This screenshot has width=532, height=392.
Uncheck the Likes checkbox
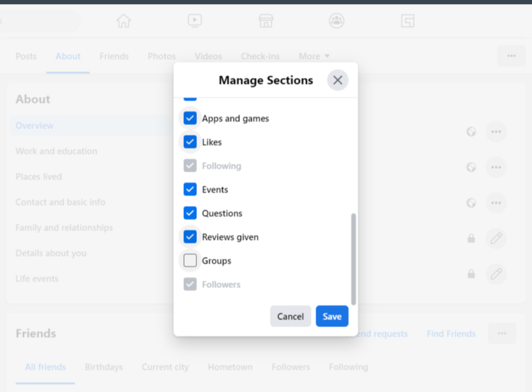point(190,142)
